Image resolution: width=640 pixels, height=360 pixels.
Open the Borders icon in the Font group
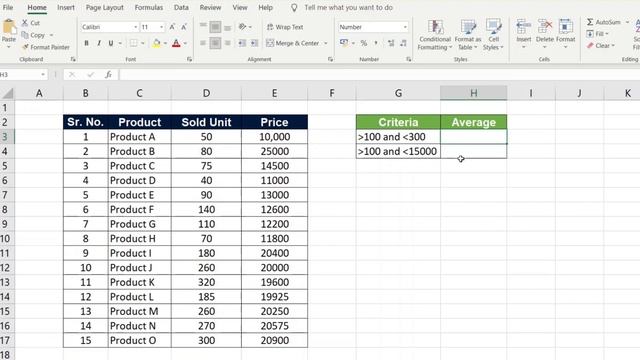click(133, 43)
